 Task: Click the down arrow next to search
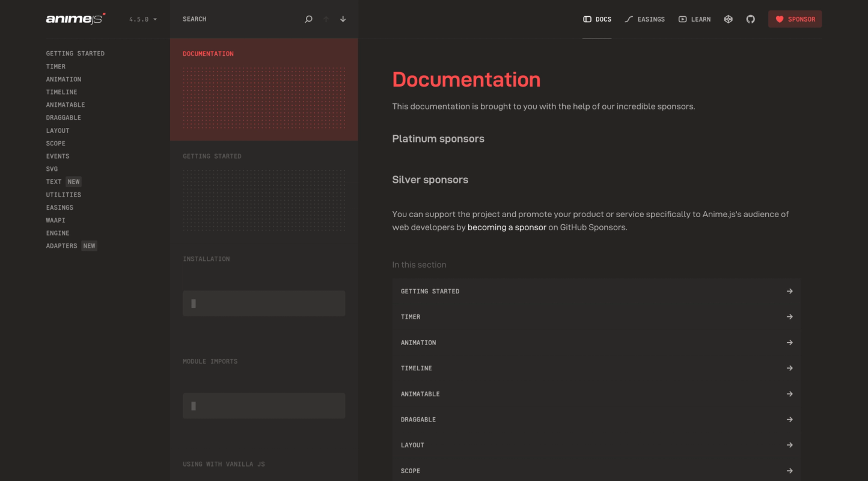[343, 19]
